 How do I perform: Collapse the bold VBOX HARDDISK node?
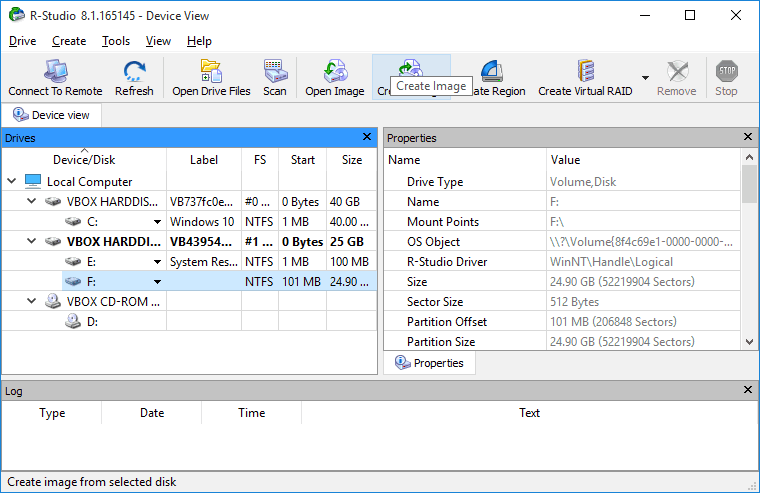coord(32,241)
